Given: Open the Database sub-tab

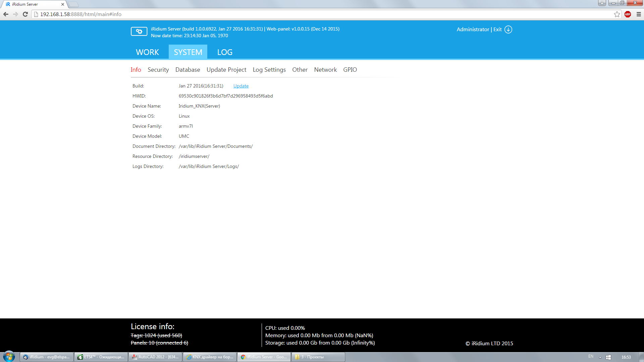Looking at the screenshot, I should (187, 70).
